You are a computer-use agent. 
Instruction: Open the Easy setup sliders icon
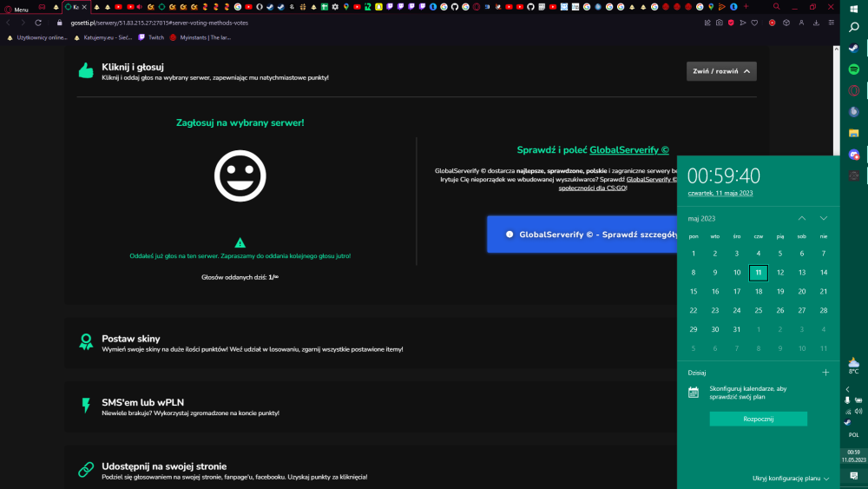tap(831, 23)
